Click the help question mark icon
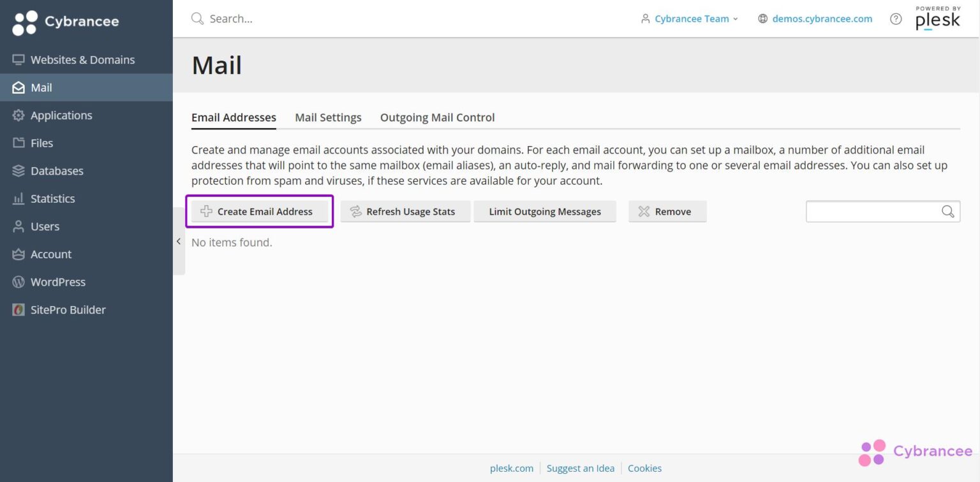Viewport: 980px width, 482px height. (896, 19)
